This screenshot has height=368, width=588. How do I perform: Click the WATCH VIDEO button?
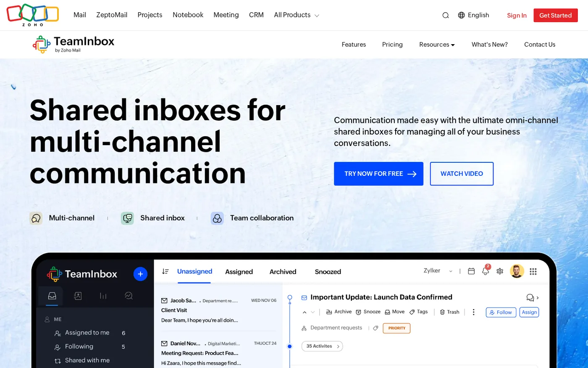[462, 174]
